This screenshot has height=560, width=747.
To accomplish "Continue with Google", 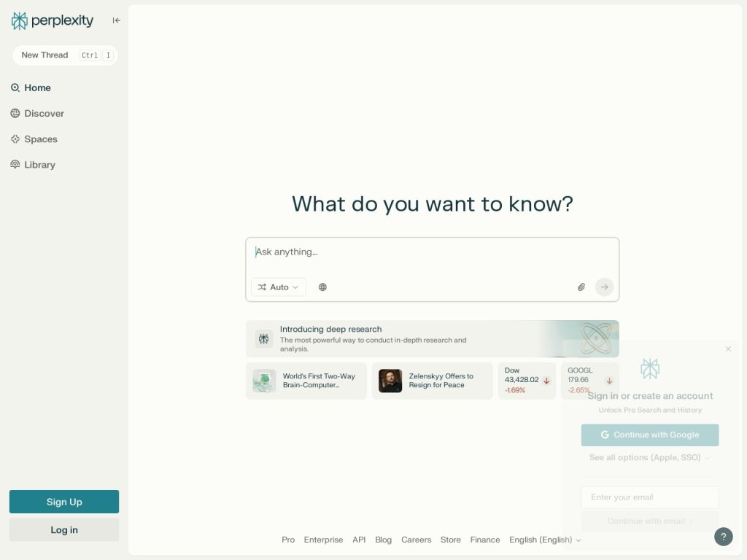I will (650, 435).
